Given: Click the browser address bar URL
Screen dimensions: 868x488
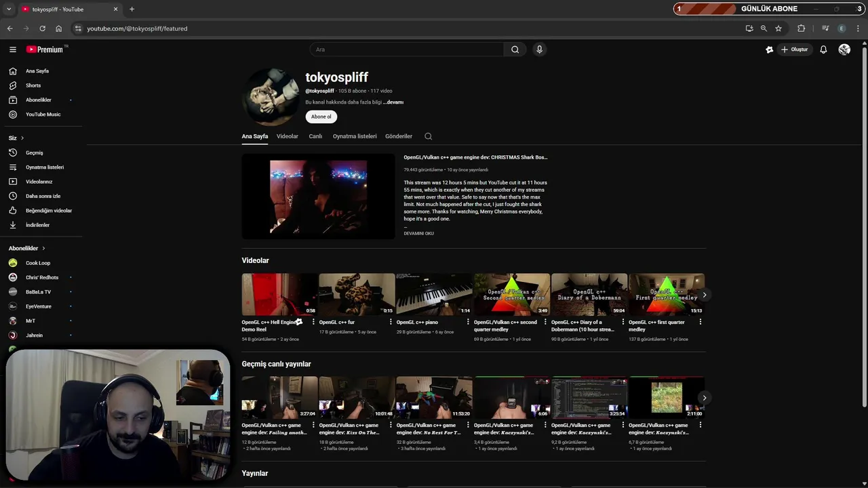Looking at the screenshot, I should [137, 28].
